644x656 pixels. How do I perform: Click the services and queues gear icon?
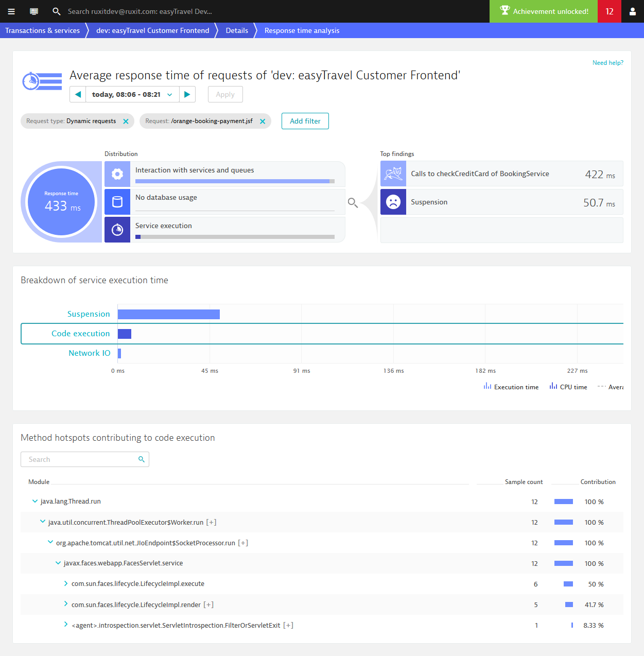(117, 174)
